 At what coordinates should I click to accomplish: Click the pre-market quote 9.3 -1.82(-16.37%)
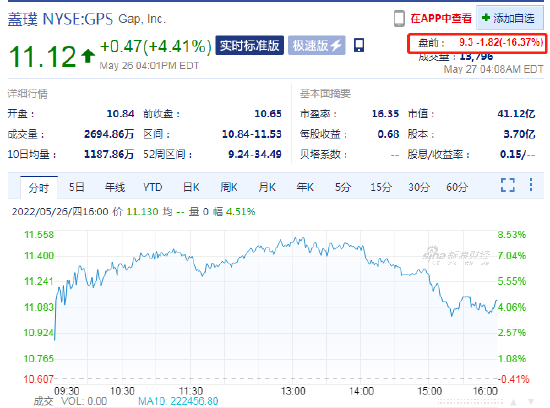tap(501, 43)
